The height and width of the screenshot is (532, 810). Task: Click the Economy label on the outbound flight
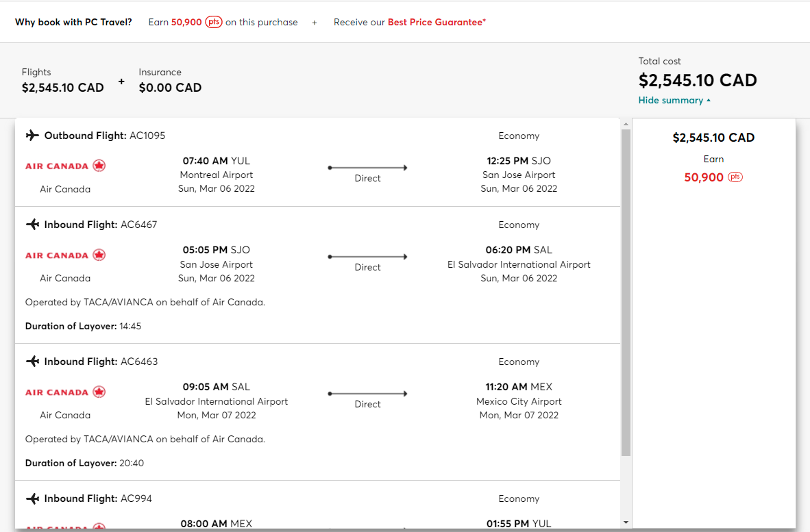519,136
